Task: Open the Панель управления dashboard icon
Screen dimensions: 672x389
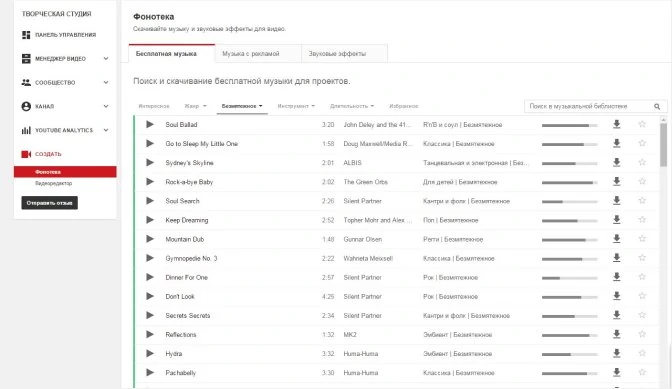Action: point(26,35)
